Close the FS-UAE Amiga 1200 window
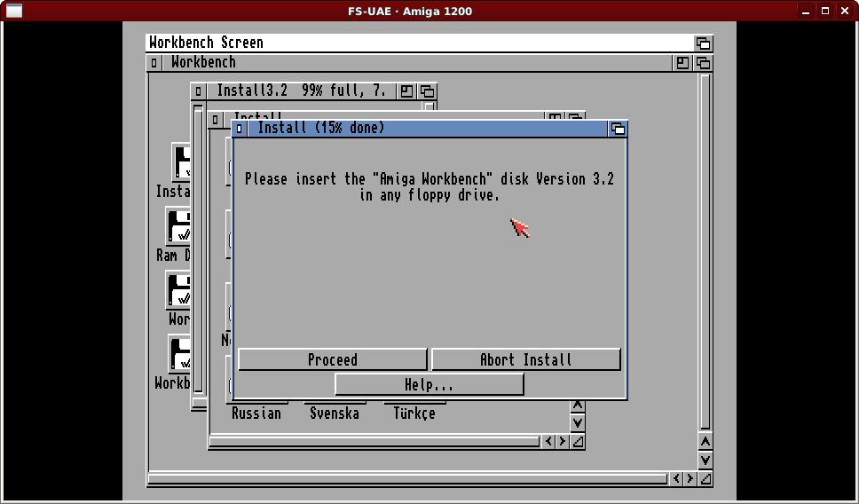Screen dimensions: 859x504 pyautogui.click(x=845, y=11)
